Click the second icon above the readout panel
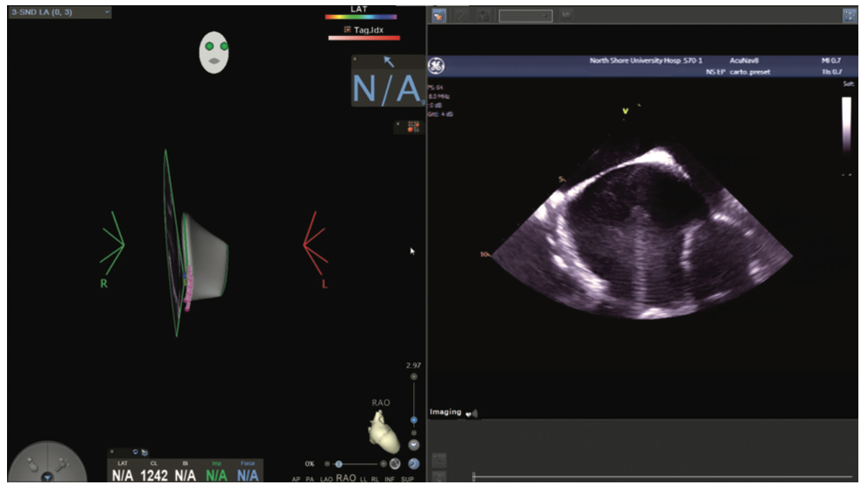The image size is (868, 492). [x=144, y=453]
